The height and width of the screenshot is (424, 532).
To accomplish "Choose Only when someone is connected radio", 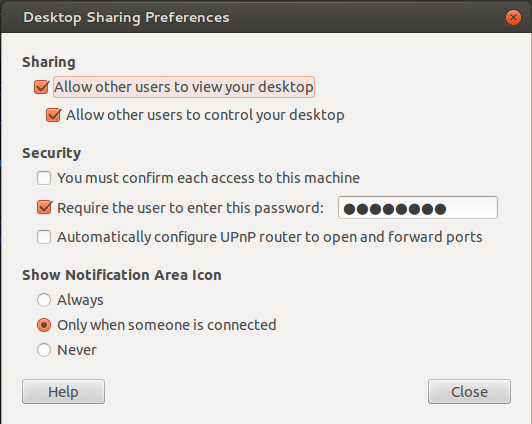I will point(44,325).
